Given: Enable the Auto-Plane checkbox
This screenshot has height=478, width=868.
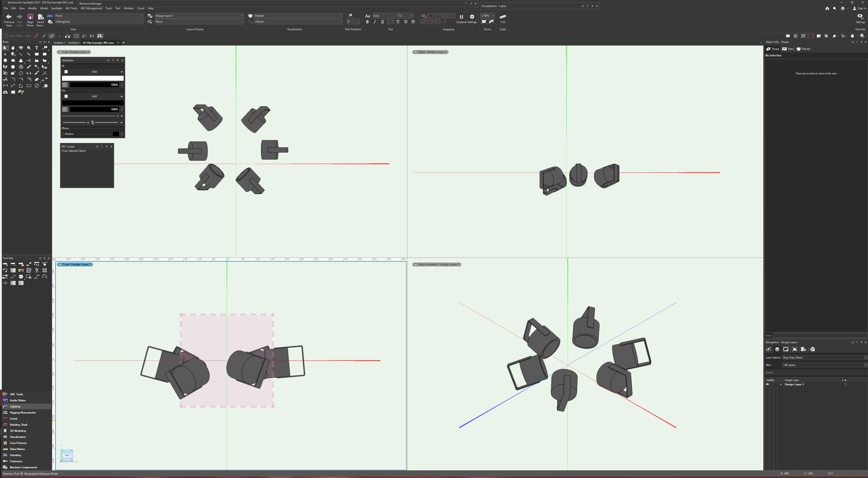Looking at the screenshot, I should [6, 36].
